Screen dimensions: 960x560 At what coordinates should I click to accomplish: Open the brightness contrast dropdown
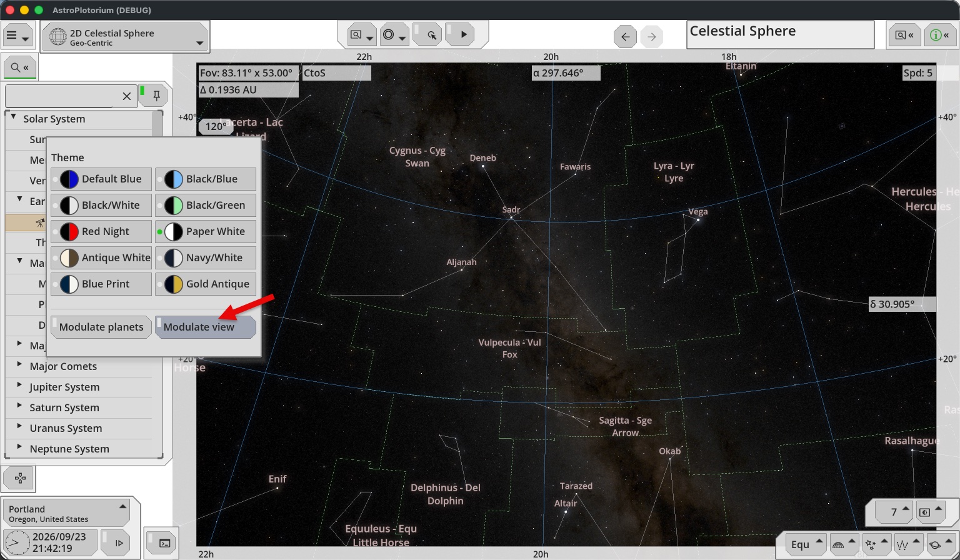929,512
